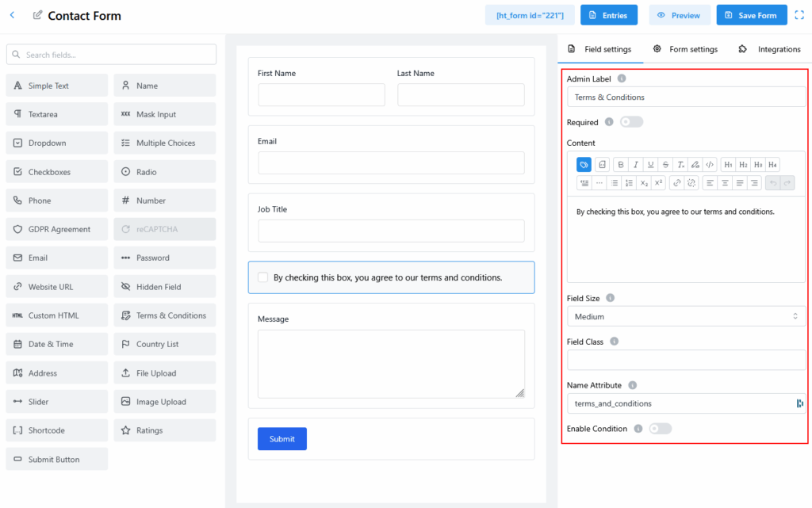Insert a link using the editor toolbar
This screenshot has height=508, width=812.
(676, 183)
